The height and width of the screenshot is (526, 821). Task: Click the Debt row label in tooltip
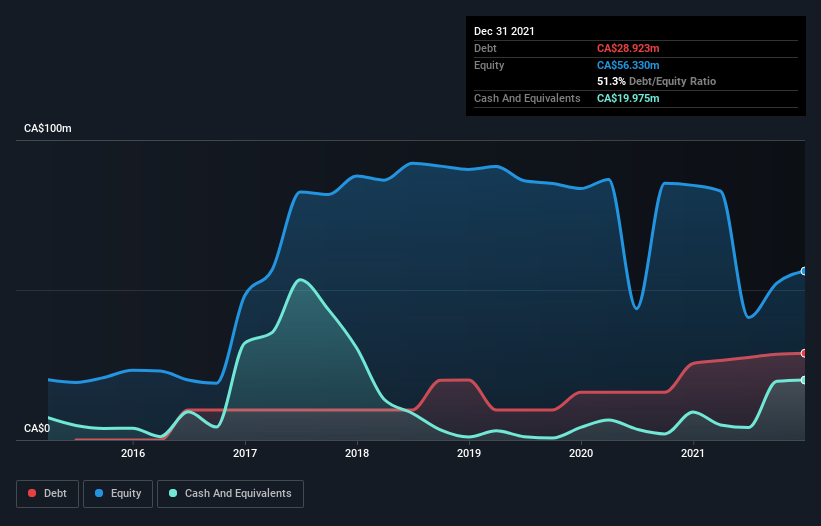click(x=485, y=48)
